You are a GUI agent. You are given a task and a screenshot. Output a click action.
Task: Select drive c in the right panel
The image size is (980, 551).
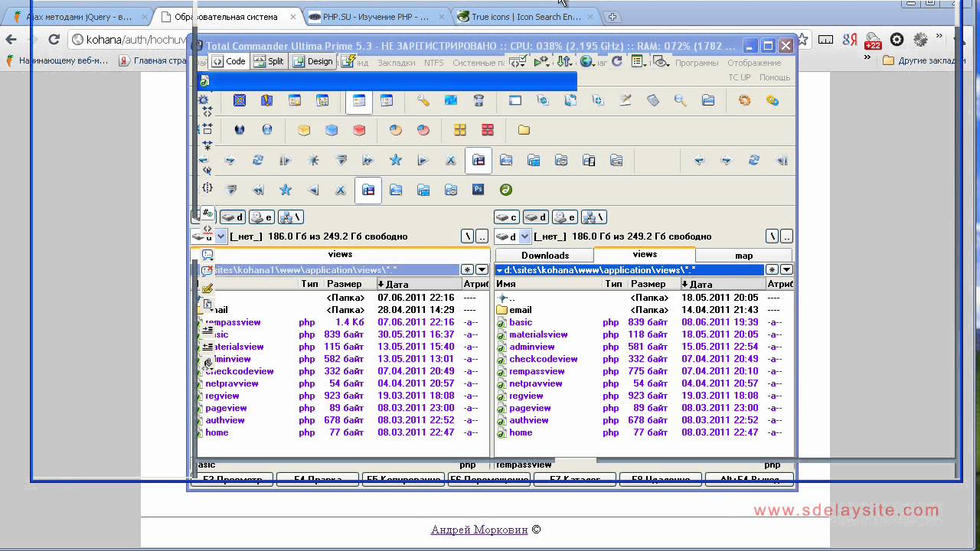tap(507, 217)
